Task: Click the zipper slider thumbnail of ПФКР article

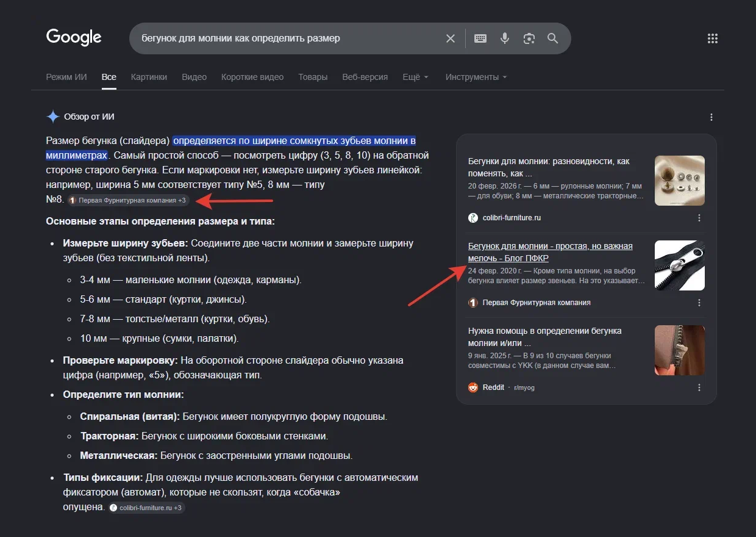Action: click(680, 265)
